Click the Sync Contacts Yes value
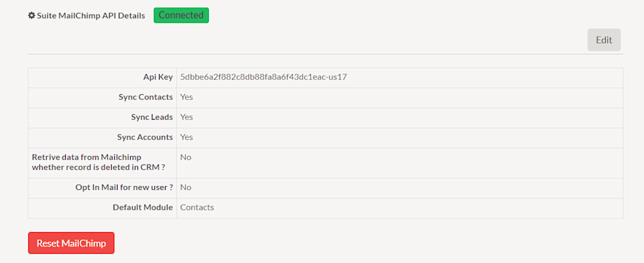The height and width of the screenshot is (263, 644). tap(187, 97)
